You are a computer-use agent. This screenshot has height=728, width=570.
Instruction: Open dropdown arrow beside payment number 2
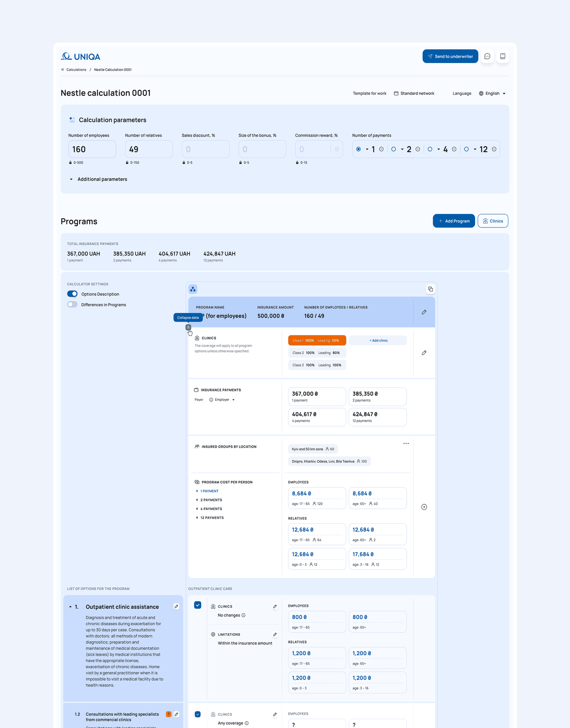tap(402, 149)
